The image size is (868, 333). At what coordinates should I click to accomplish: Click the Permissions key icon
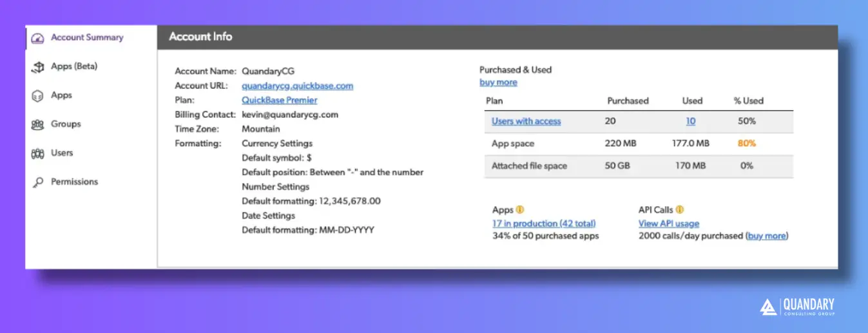pos(38,182)
